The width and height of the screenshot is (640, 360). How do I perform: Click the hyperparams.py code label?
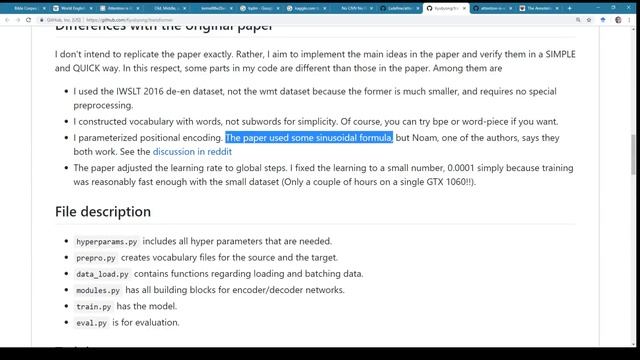point(107,242)
